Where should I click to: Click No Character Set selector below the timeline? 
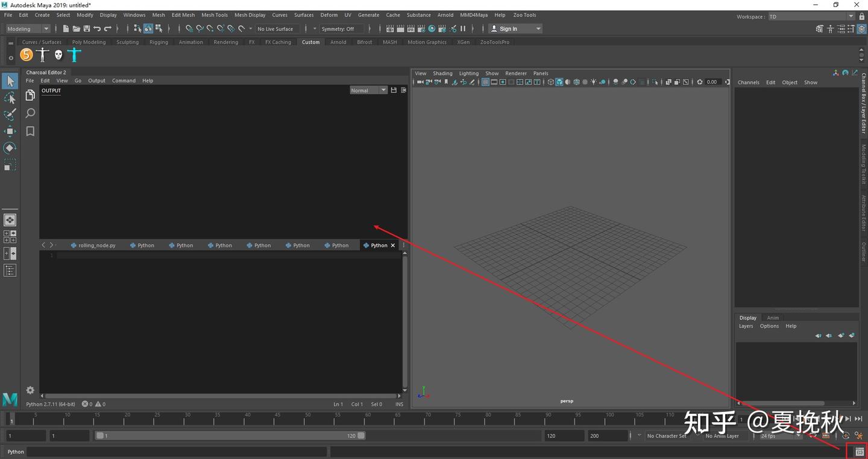point(667,435)
